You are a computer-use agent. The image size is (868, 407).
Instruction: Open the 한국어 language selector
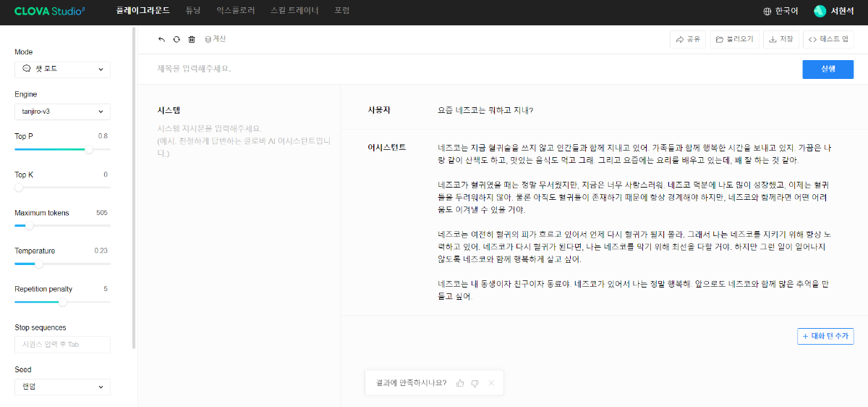[x=781, y=11]
